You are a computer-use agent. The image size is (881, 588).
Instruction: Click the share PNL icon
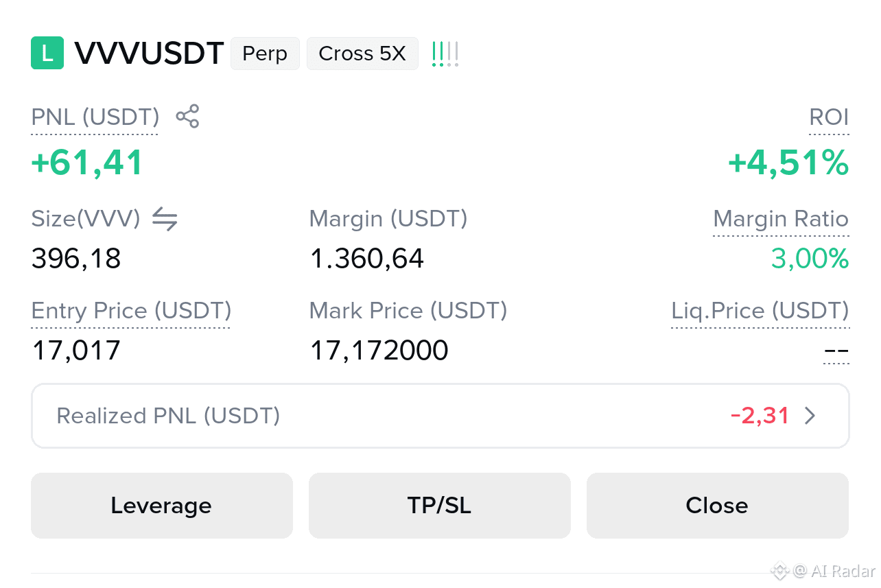[187, 117]
